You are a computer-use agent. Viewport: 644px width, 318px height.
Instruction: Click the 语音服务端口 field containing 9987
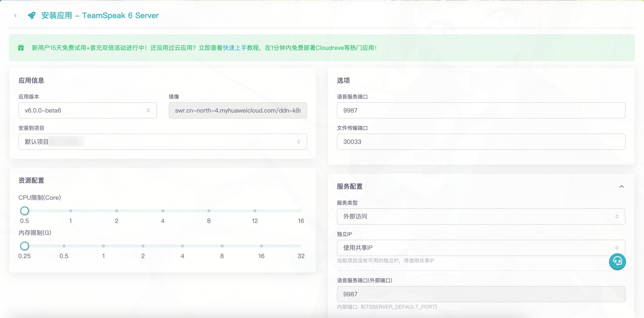[x=481, y=110]
